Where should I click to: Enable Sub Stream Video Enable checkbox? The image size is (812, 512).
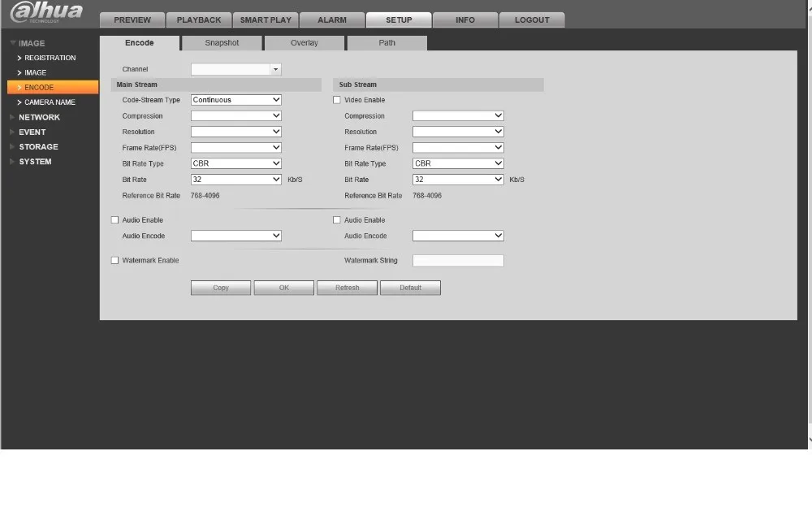coord(337,100)
